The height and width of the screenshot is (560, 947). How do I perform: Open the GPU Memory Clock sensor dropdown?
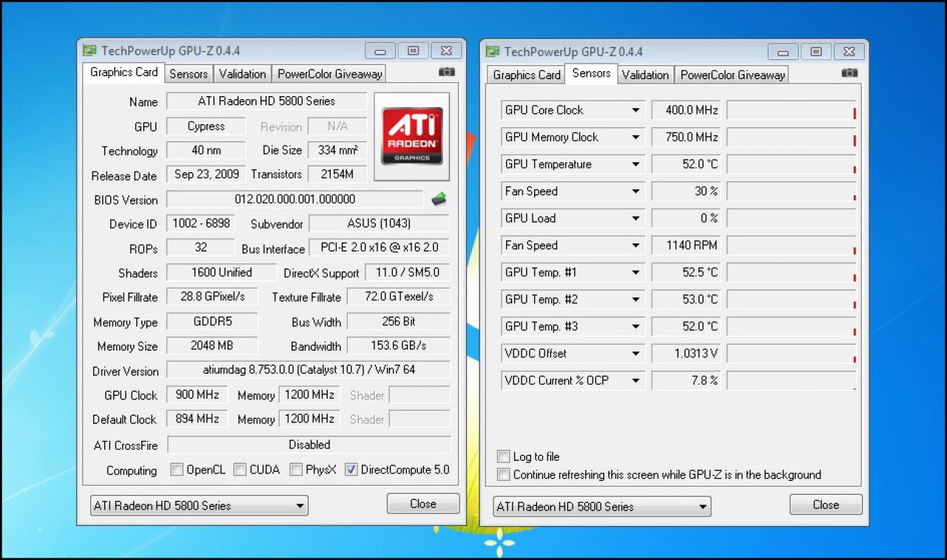coord(636,137)
